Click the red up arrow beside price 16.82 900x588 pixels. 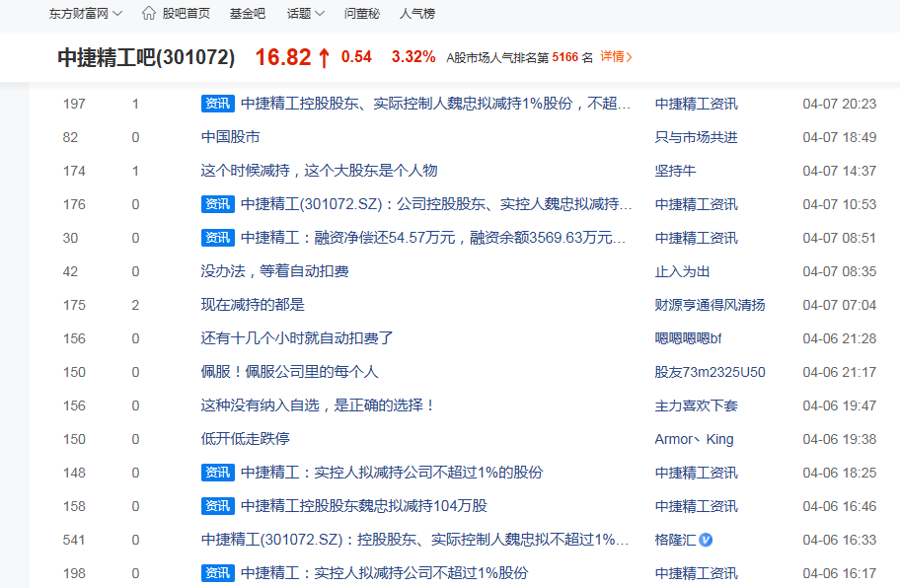(324, 58)
